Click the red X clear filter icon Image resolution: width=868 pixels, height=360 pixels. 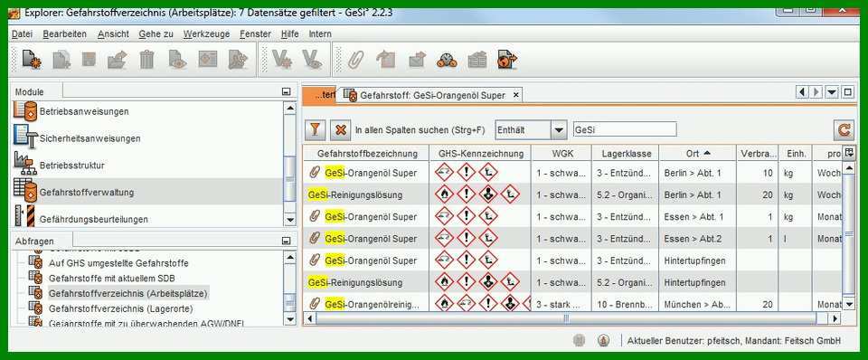341,129
